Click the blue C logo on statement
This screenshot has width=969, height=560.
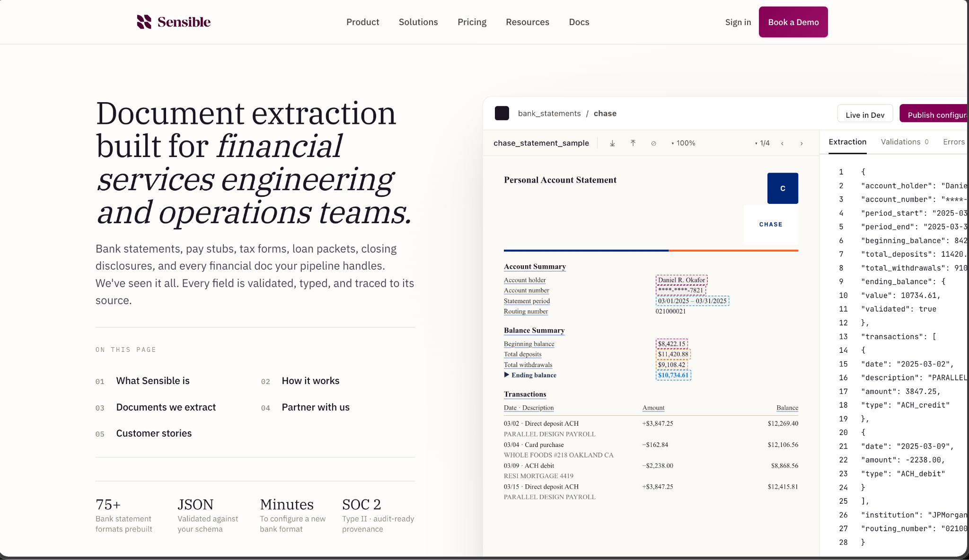pos(783,188)
